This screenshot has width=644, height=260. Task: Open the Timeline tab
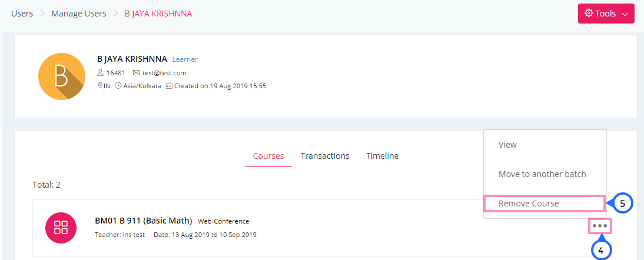pos(383,156)
